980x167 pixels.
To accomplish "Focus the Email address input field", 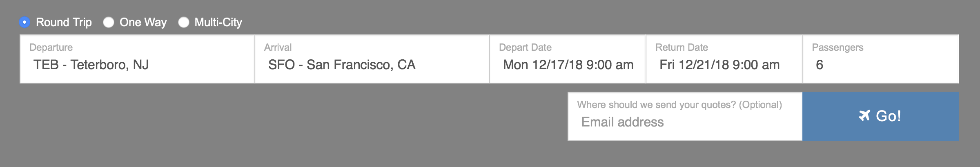I will (685, 116).
